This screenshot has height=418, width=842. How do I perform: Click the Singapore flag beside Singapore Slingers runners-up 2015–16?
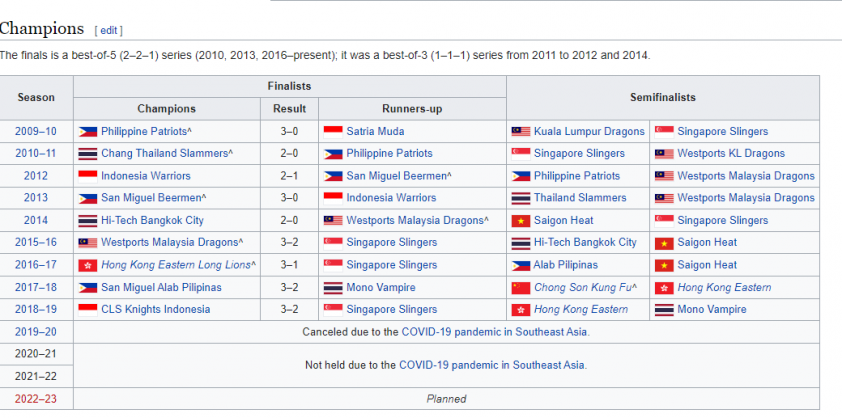pyautogui.click(x=333, y=243)
